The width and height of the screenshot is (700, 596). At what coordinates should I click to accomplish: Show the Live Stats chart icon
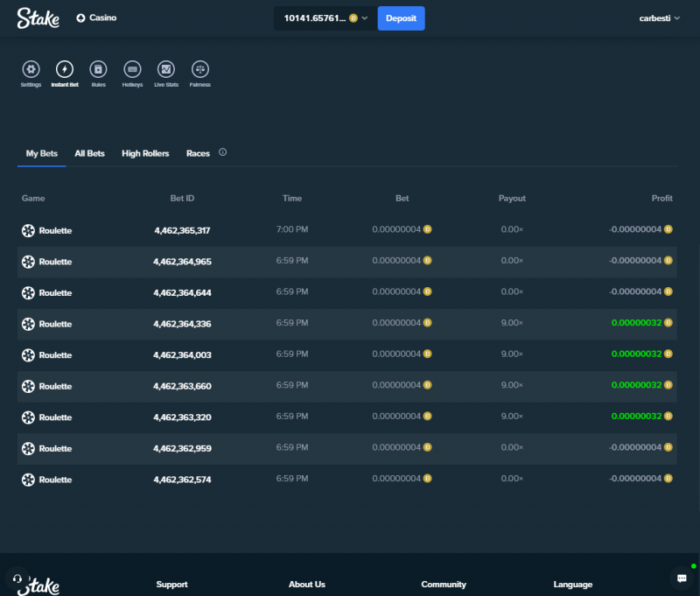pos(166,69)
